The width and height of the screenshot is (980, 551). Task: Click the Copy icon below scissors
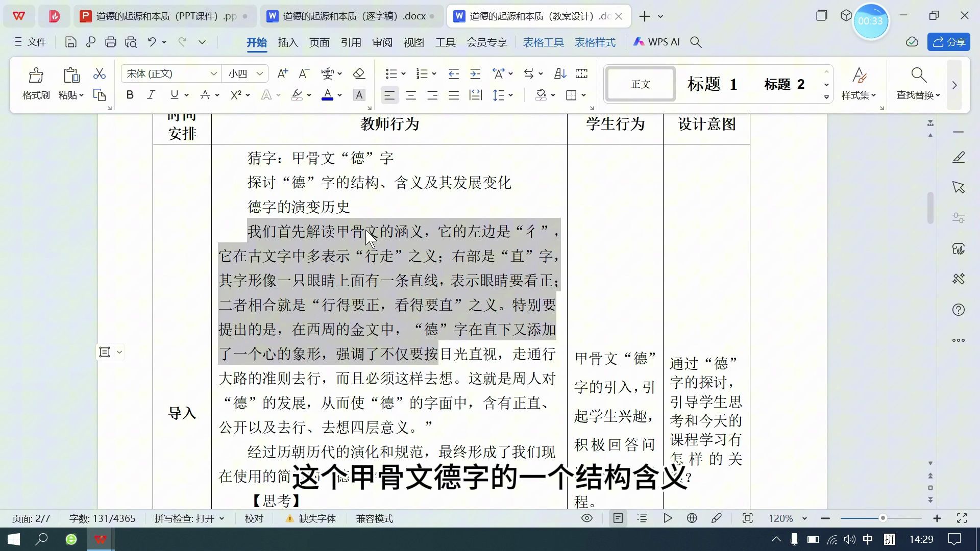click(100, 95)
